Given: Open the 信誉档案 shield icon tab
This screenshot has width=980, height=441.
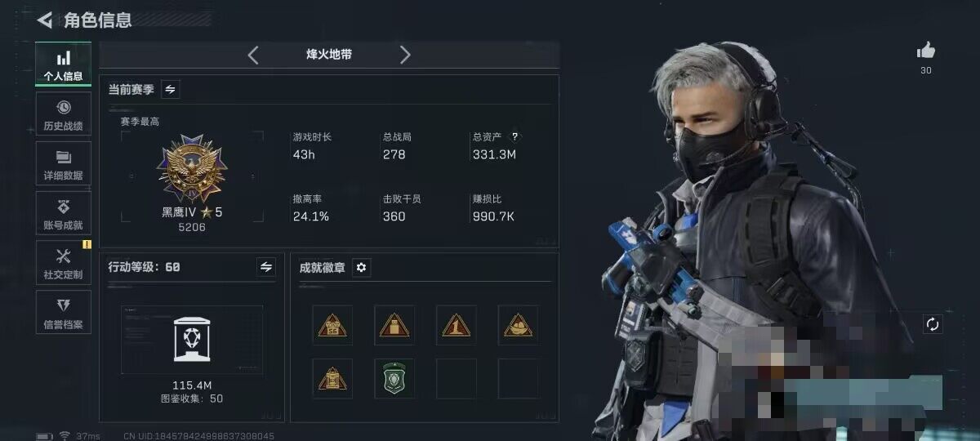Looking at the screenshot, I should 63,312.
